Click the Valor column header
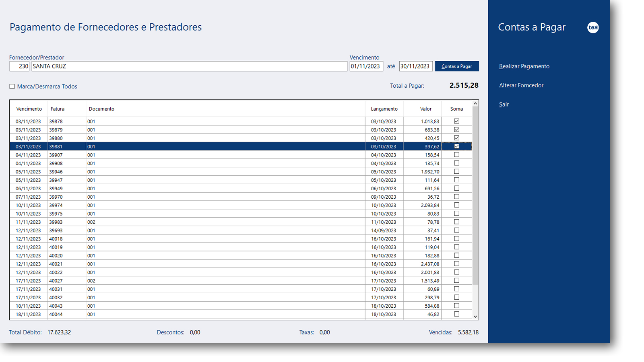The width and height of the screenshot is (644, 362). [x=426, y=109]
